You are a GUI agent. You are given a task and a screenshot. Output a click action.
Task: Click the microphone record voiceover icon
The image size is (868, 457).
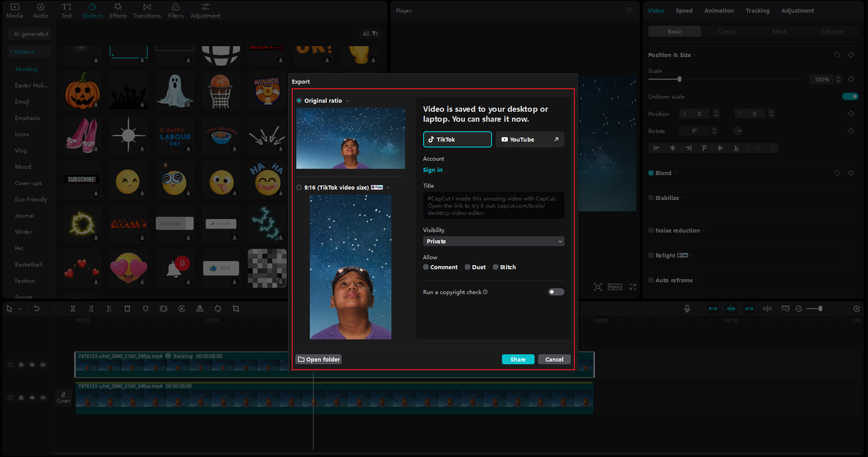coord(687,309)
